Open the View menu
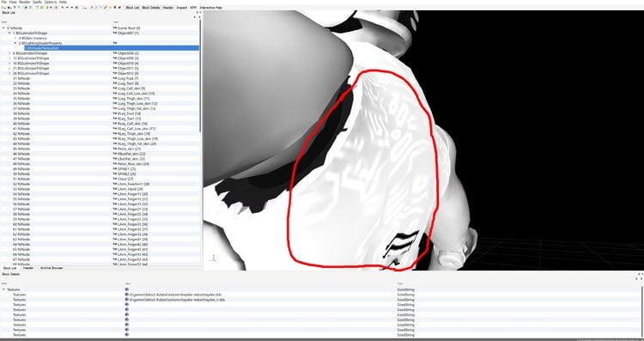 tap(13, 2)
